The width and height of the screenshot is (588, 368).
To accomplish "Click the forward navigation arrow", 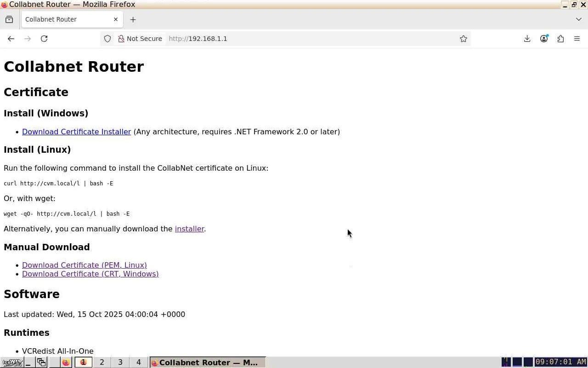I will [28, 39].
